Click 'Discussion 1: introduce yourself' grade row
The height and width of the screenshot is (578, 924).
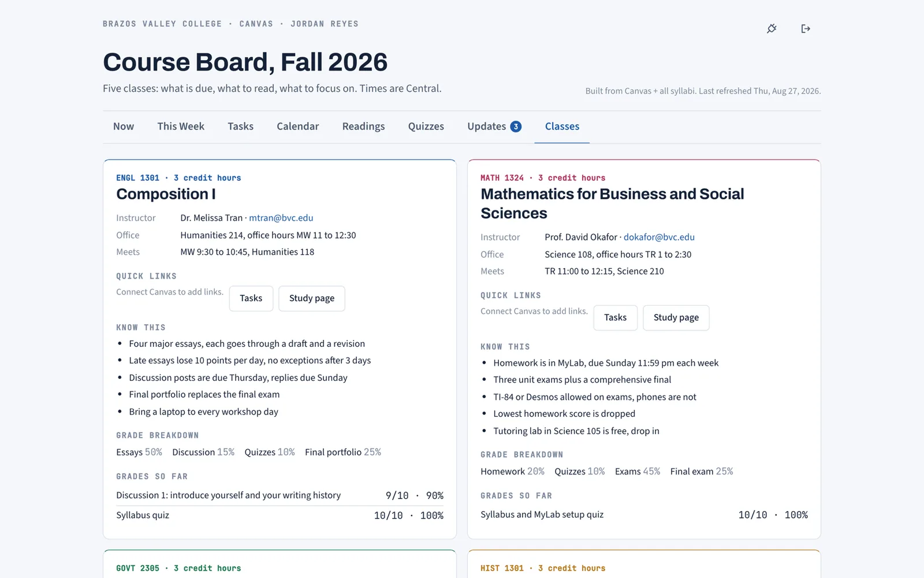coord(280,495)
